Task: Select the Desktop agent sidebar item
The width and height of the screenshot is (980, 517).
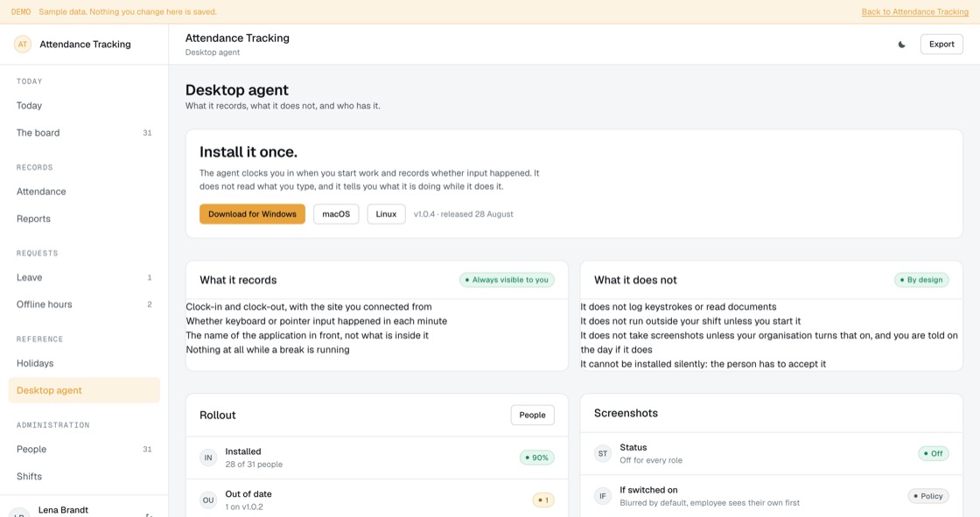Action: 84,390
